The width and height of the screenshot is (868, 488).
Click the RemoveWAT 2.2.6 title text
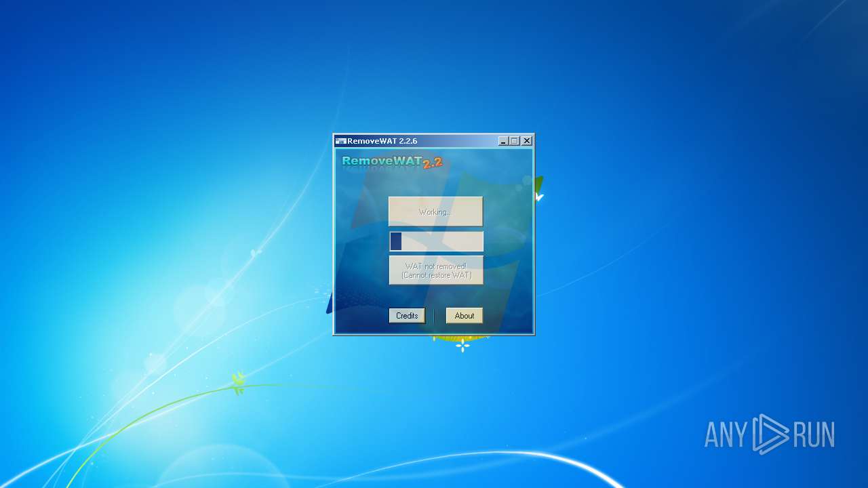[382, 141]
